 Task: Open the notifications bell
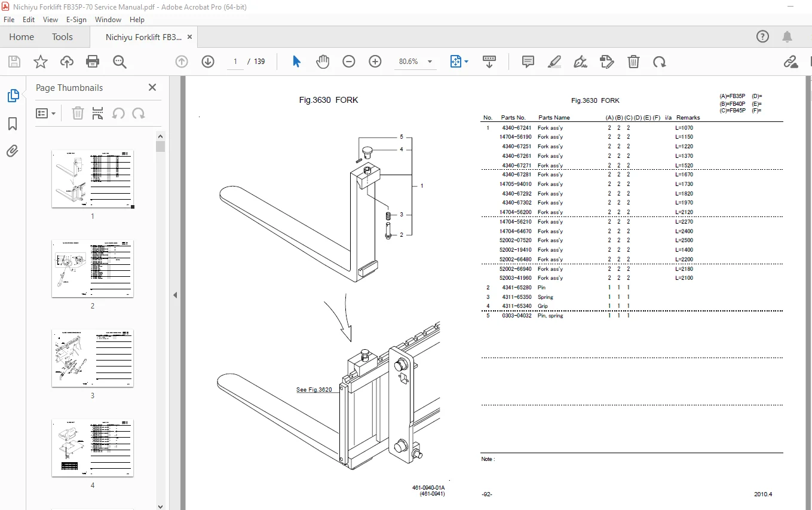click(x=788, y=36)
